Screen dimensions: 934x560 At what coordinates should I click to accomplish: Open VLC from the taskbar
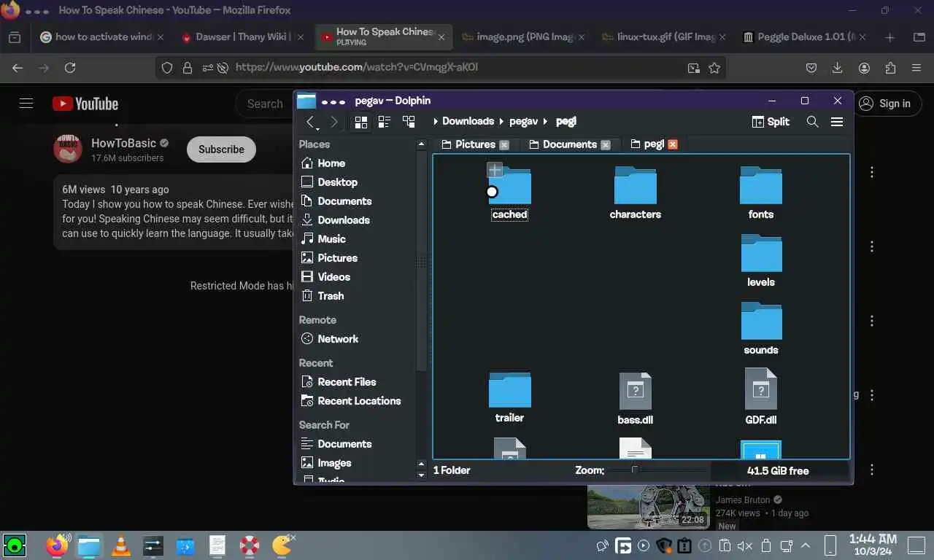pyautogui.click(x=121, y=545)
